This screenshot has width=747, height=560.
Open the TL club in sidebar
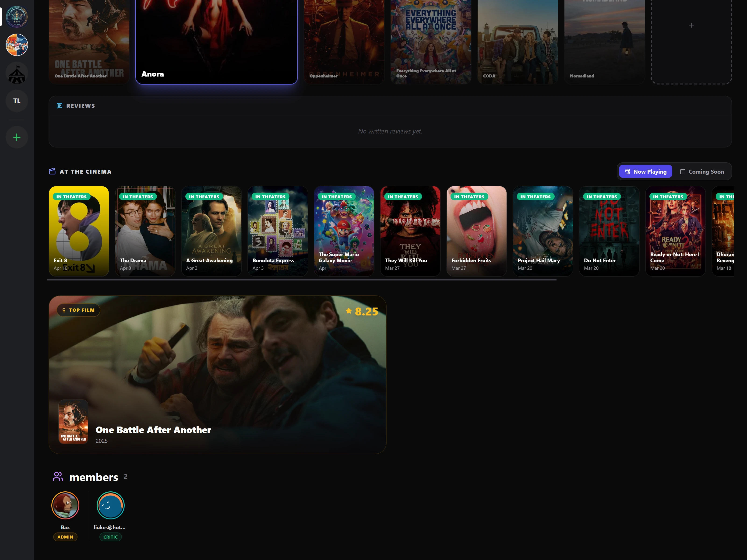coord(17,101)
